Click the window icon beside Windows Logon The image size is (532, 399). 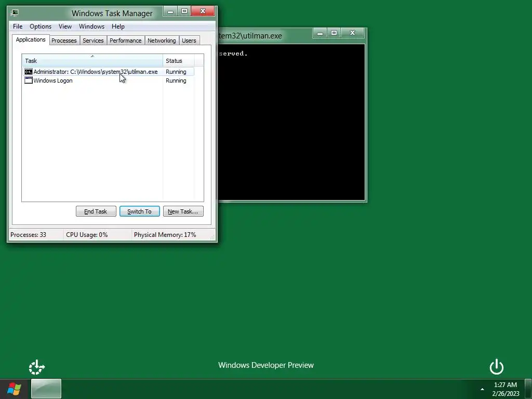click(29, 81)
